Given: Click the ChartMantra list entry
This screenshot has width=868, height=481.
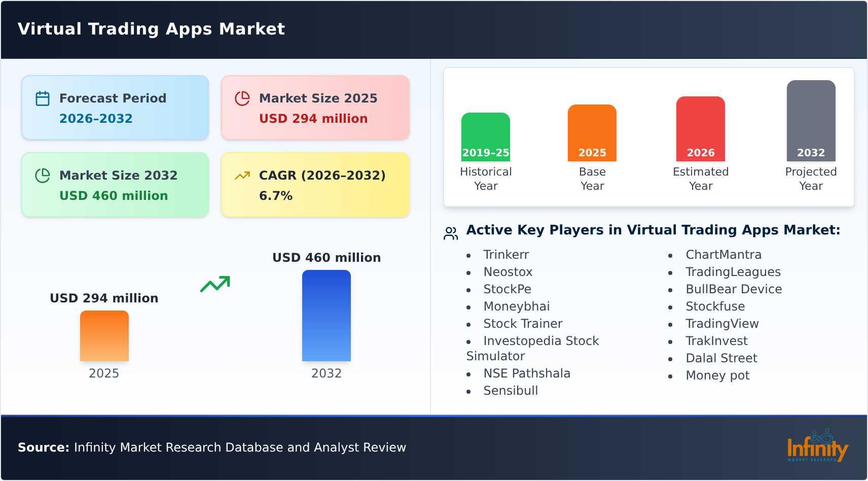Looking at the screenshot, I should click(x=724, y=255).
